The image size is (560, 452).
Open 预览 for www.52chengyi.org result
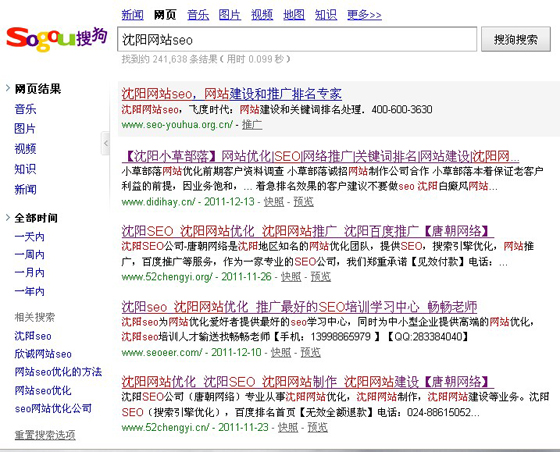click(321, 277)
